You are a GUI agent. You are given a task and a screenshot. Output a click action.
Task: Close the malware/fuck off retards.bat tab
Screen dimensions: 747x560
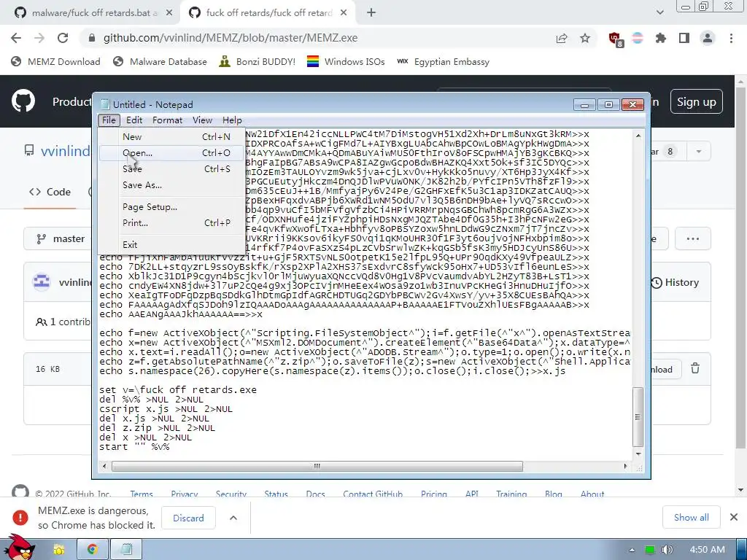[x=169, y=13]
